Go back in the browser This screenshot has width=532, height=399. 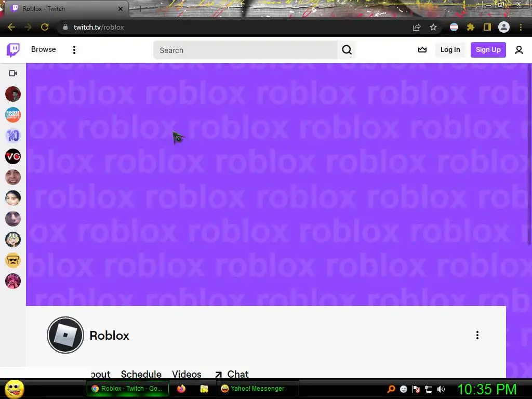pos(11,27)
